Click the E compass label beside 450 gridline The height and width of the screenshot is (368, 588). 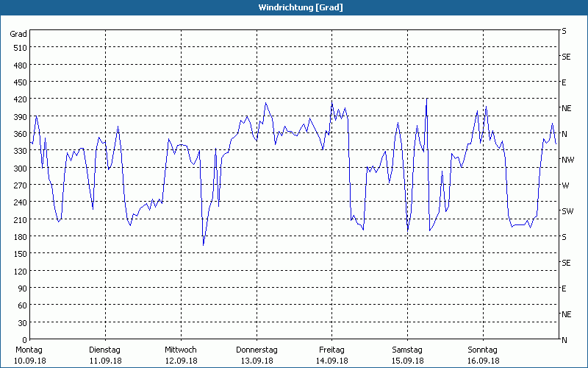point(564,82)
